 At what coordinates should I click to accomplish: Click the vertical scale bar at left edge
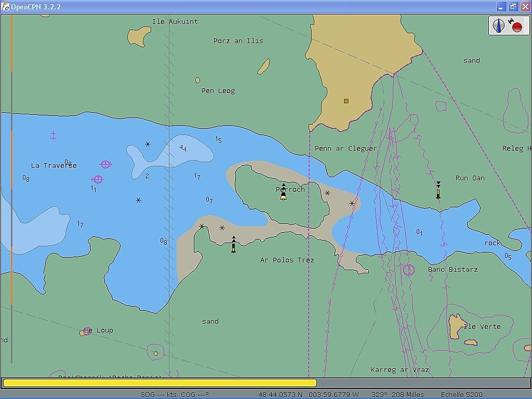(x=11, y=189)
